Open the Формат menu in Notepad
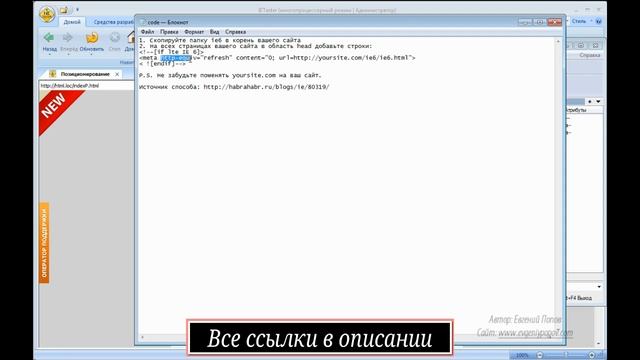The width and height of the screenshot is (640, 360). 194,32
